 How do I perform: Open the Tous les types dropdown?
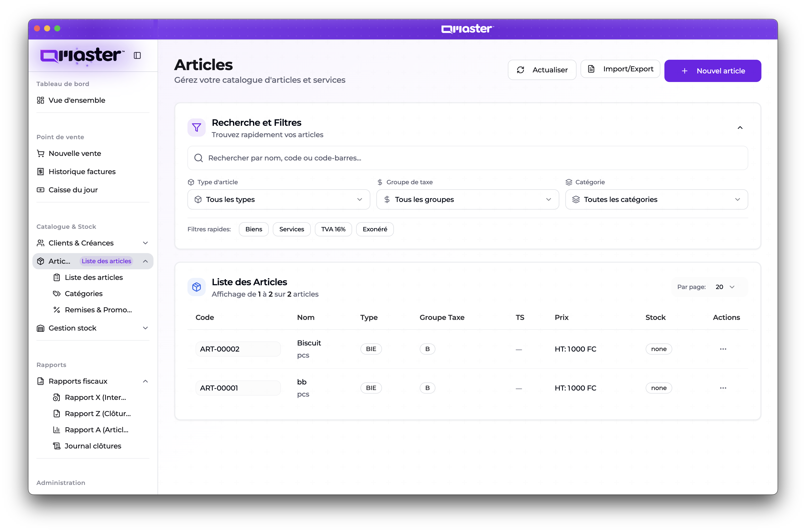pos(278,199)
